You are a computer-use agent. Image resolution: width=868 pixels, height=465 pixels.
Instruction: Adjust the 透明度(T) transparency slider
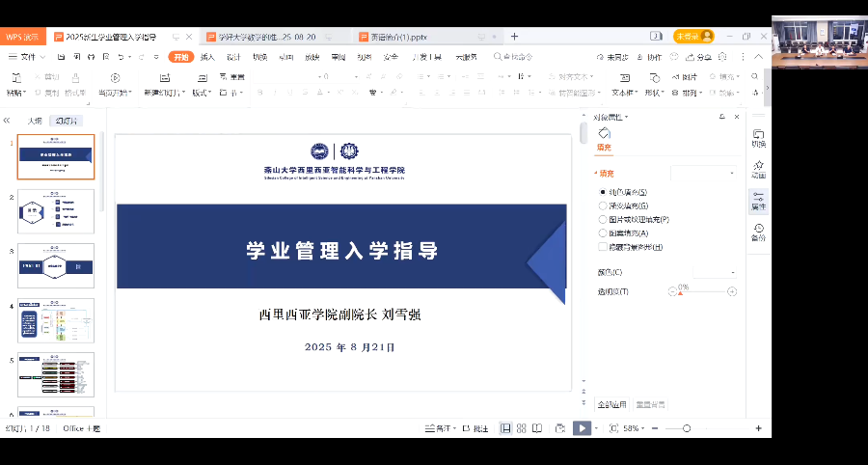[x=704, y=291]
